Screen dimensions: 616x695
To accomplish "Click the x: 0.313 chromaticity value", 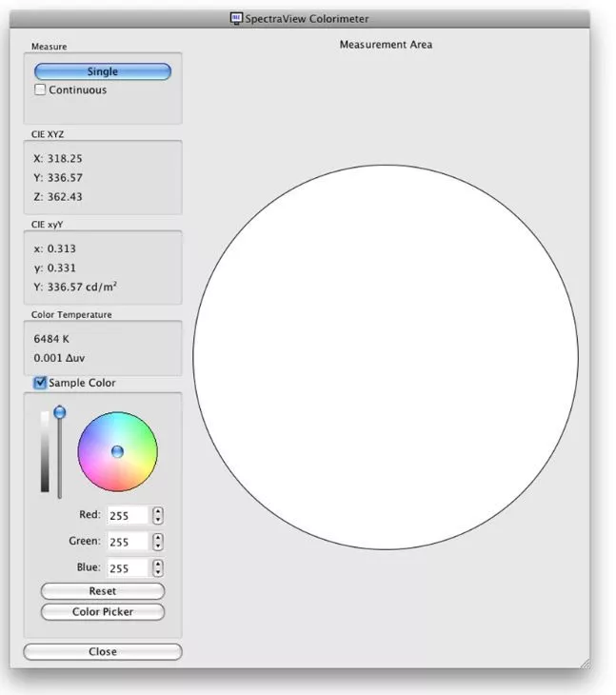I will pos(54,248).
